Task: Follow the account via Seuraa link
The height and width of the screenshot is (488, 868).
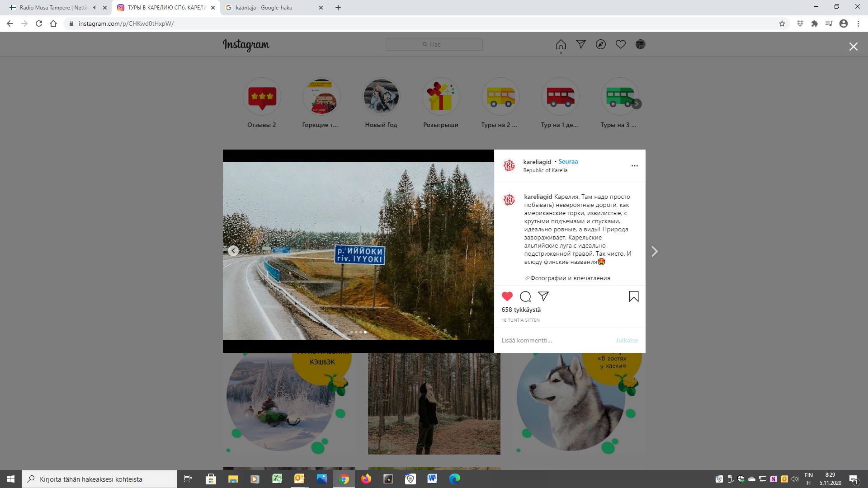Action: [568, 161]
